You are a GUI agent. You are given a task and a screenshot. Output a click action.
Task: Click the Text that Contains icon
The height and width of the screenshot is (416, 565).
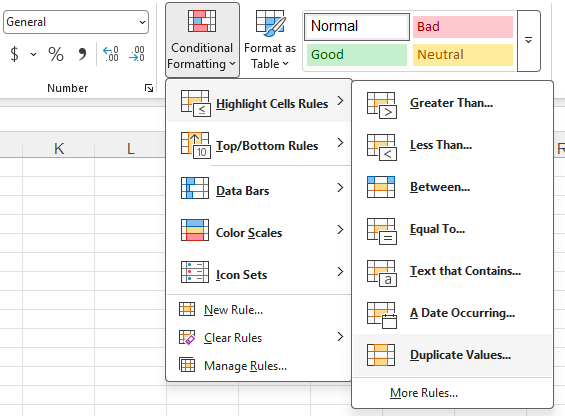[x=382, y=273]
